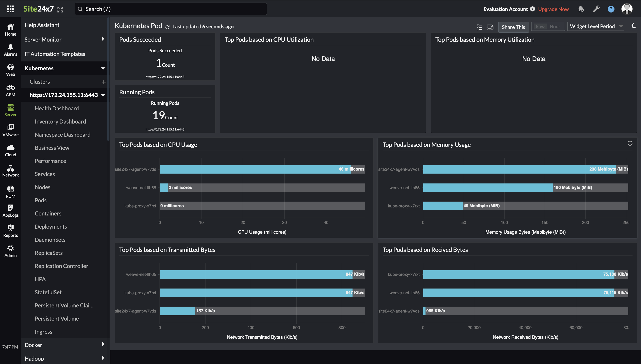Open Persistent Volume Claims item
The image size is (641, 364).
pos(64,305)
